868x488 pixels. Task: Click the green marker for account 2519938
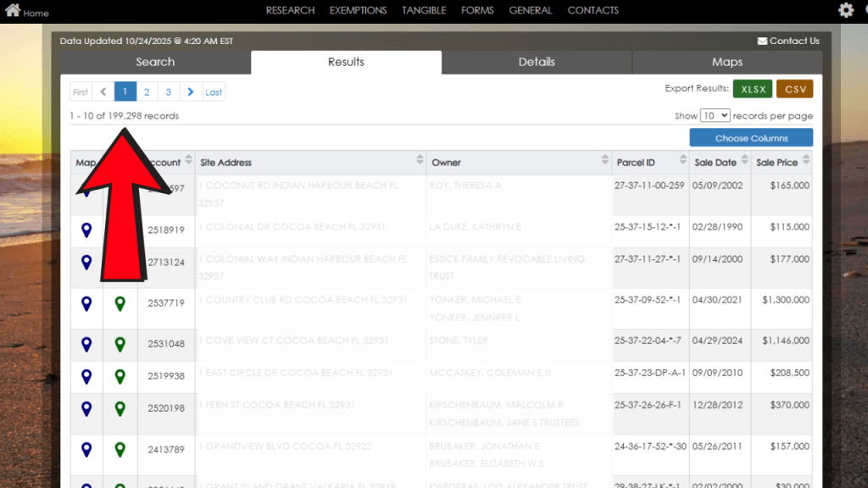point(120,376)
